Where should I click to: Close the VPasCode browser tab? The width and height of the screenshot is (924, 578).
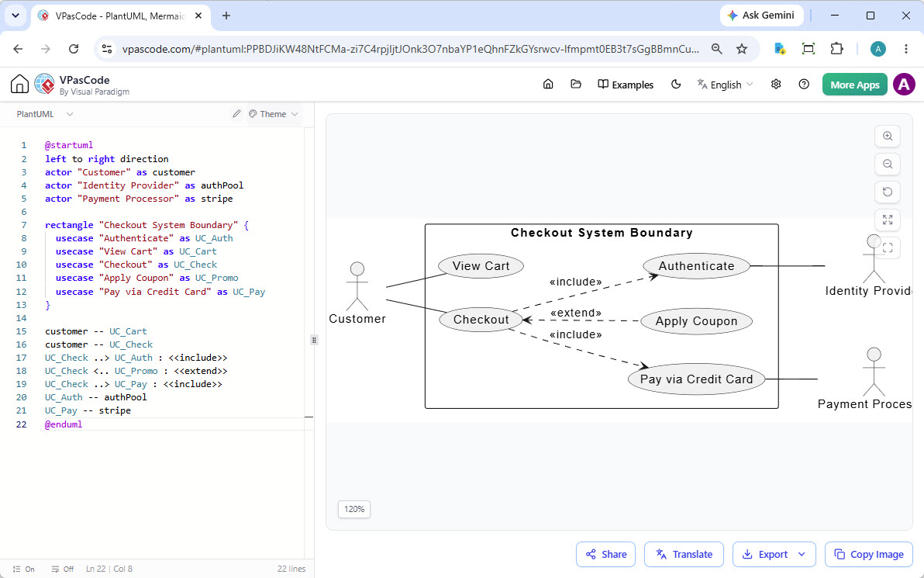point(198,16)
